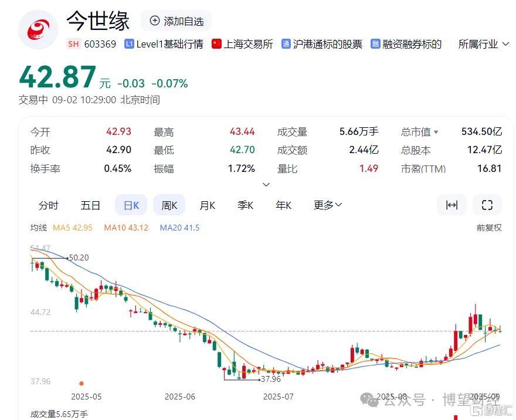Add 今世缘 to watchlist
The height and width of the screenshot is (420, 516).
(x=176, y=21)
